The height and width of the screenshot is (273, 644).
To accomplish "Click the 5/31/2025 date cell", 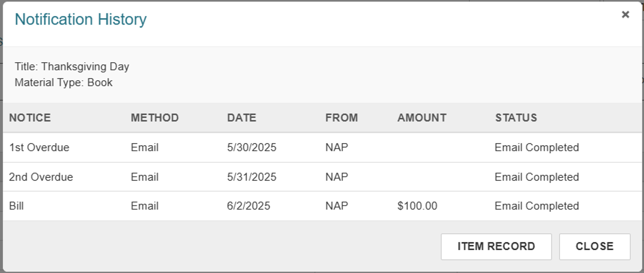I will coord(252,177).
